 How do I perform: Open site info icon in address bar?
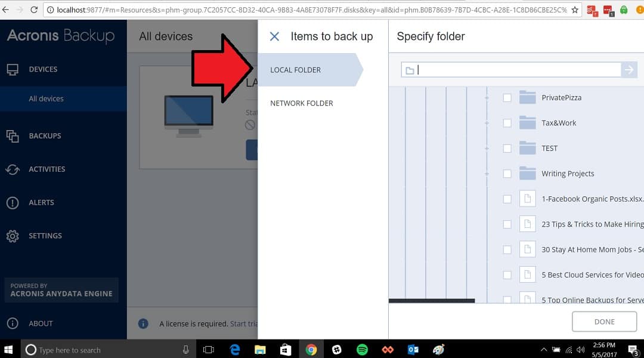(50, 10)
